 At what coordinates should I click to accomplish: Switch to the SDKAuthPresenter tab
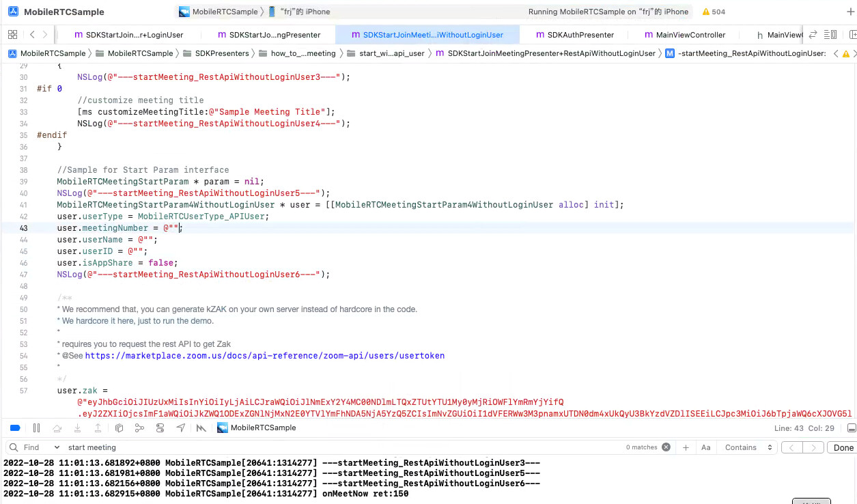click(x=575, y=34)
